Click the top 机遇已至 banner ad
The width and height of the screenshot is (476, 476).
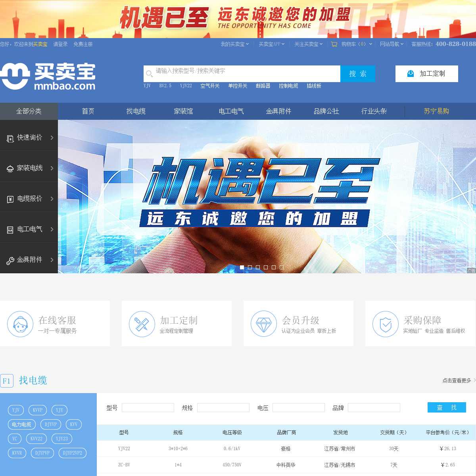click(x=238, y=19)
